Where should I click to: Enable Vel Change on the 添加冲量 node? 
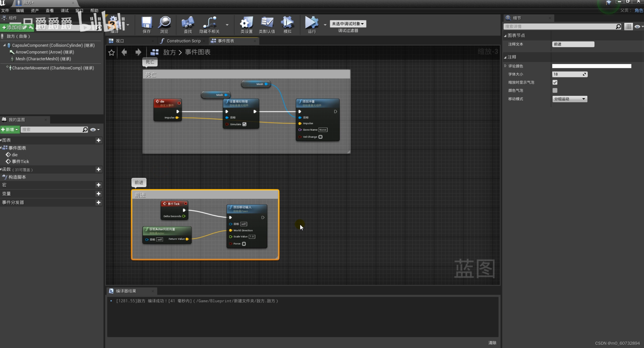coord(320,137)
